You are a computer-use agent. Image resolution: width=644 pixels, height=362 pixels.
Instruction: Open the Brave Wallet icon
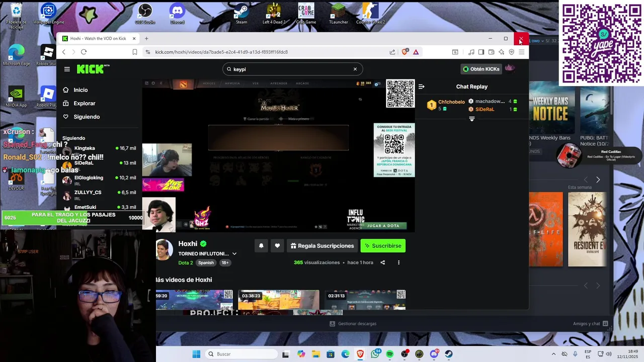pos(491,52)
